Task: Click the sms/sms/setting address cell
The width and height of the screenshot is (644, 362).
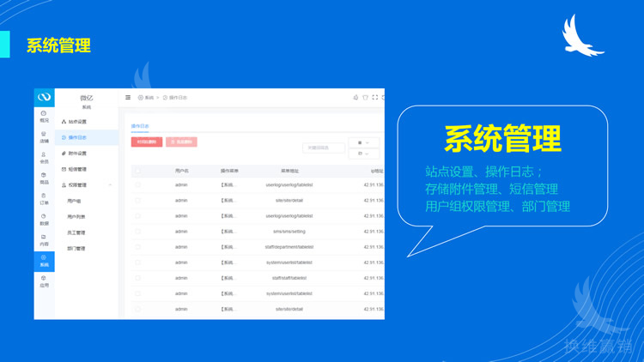Action: point(289,232)
